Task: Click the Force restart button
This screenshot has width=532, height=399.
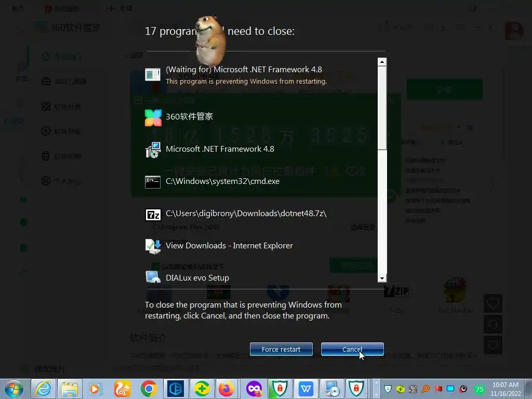Action: tap(281, 349)
